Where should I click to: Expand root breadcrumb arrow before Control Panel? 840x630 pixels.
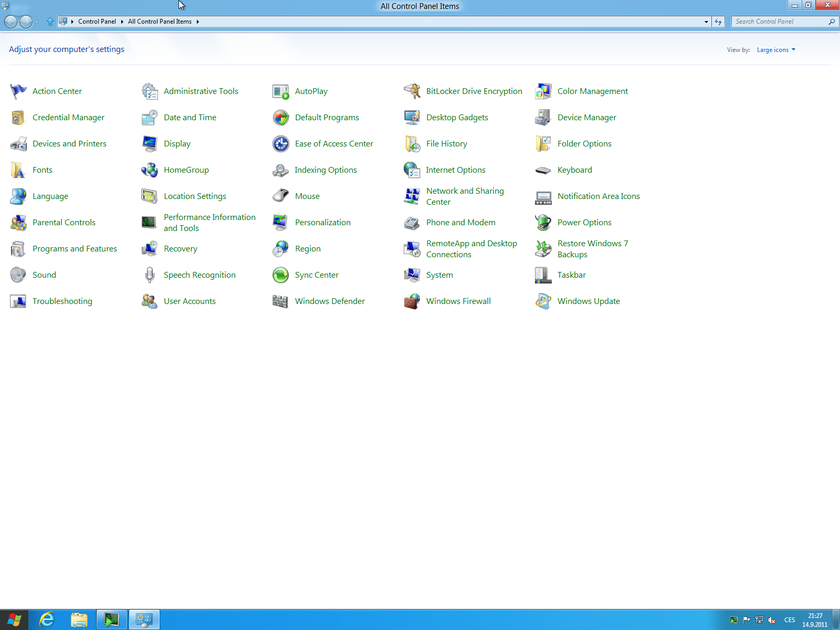[72, 22]
